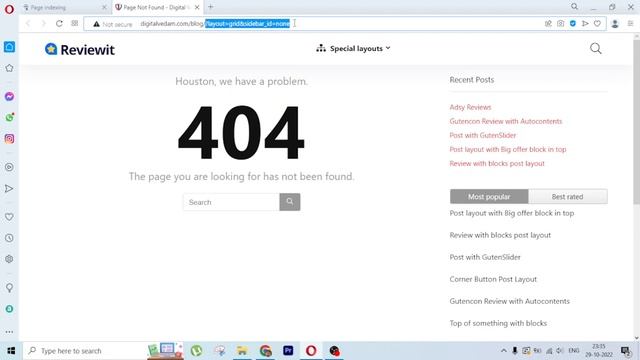
Task: Open the sidebar heart bookmarks icon
Action: click(x=9, y=217)
